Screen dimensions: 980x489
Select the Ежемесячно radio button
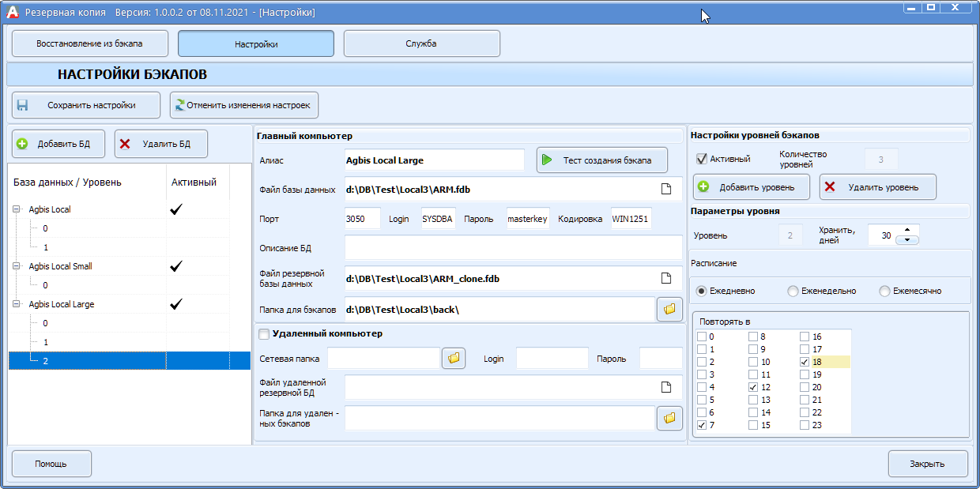click(x=884, y=291)
